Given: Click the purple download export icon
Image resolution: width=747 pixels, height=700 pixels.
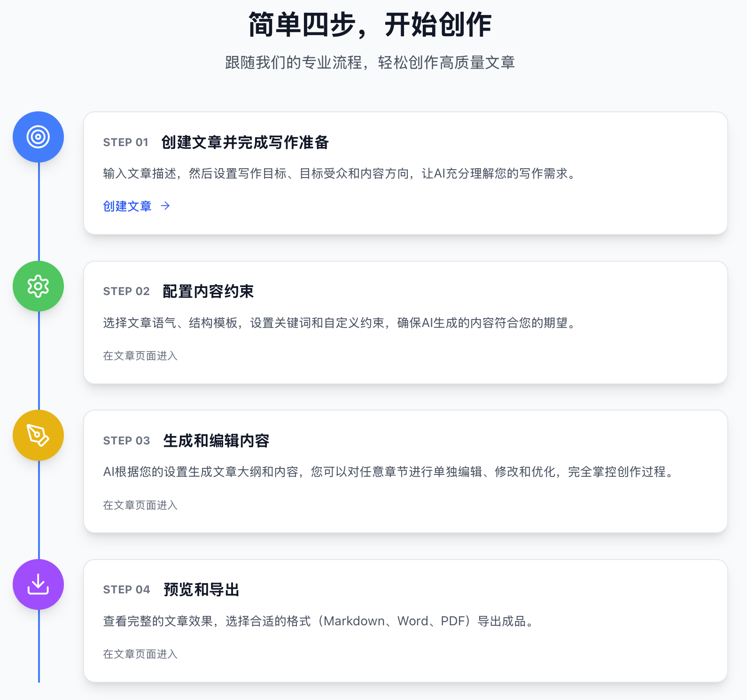Looking at the screenshot, I should [x=38, y=584].
